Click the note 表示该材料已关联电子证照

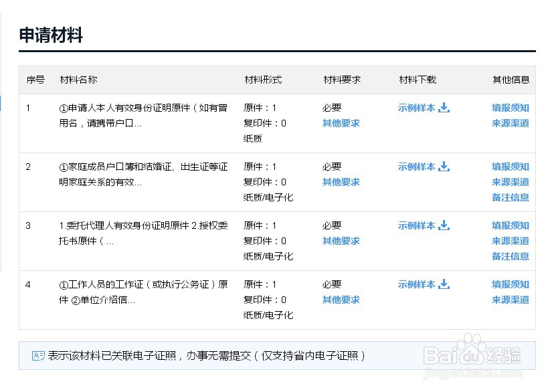coord(206,356)
